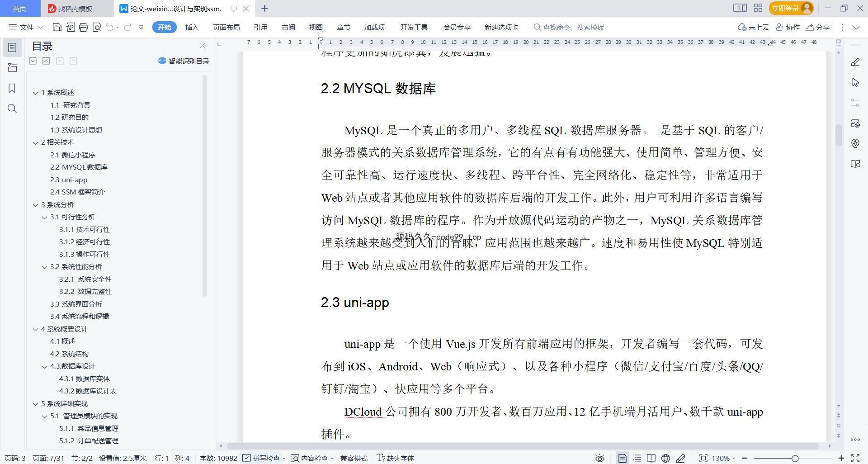Click the print icon in quick toolbar
Screen dimensions: 868x464
tap(83, 28)
